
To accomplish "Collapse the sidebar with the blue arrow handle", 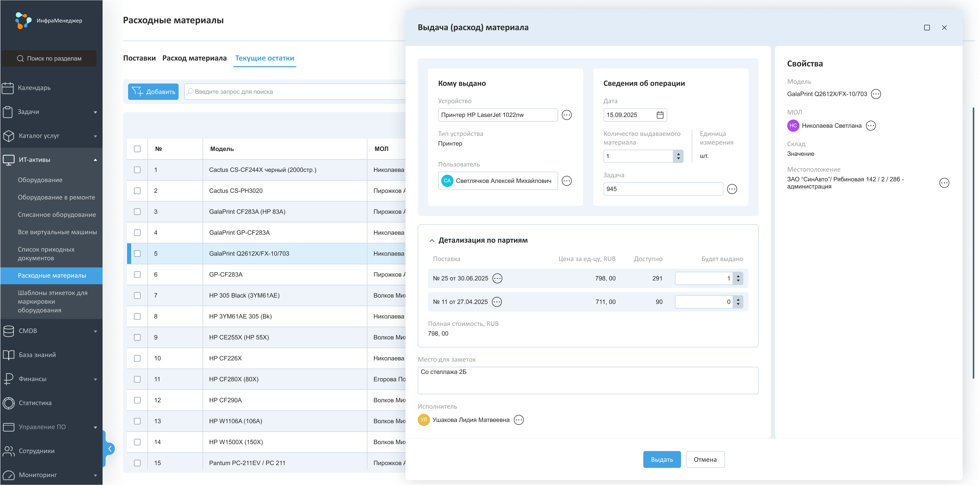I will [109, 449].
